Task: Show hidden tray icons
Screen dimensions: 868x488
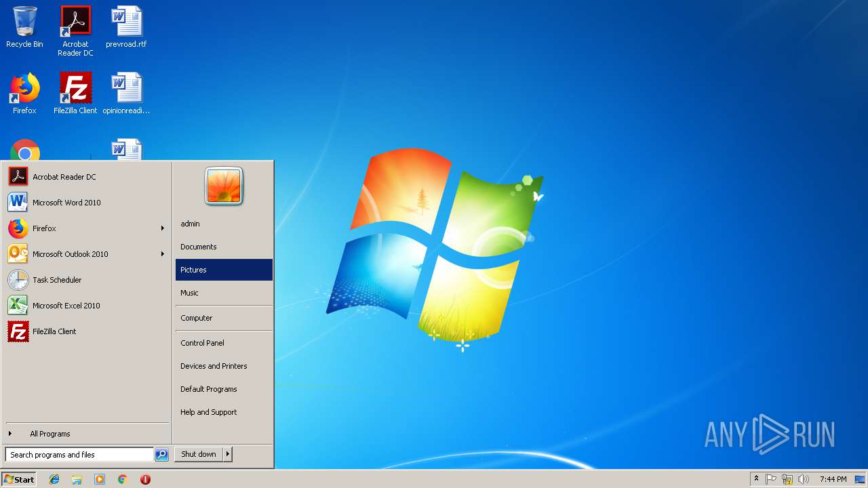Action: [x=757, y=479]
